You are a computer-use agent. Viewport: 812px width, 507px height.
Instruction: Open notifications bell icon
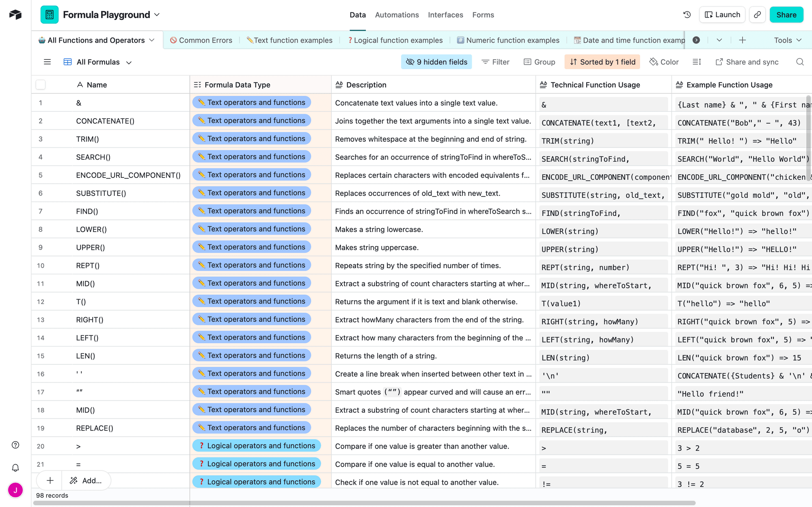15,468
